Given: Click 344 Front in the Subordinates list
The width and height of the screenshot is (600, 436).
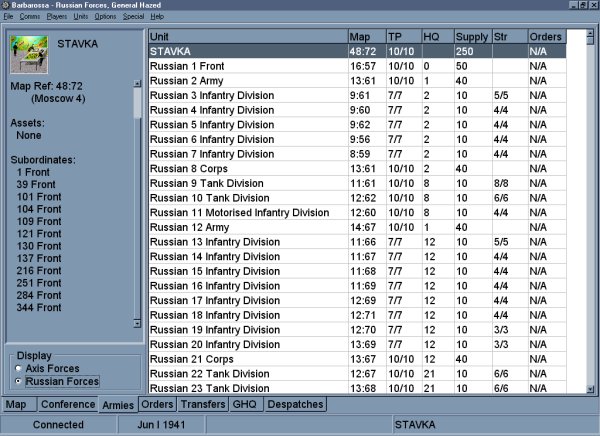Looking at the screenshot, I should coord(39,307).
